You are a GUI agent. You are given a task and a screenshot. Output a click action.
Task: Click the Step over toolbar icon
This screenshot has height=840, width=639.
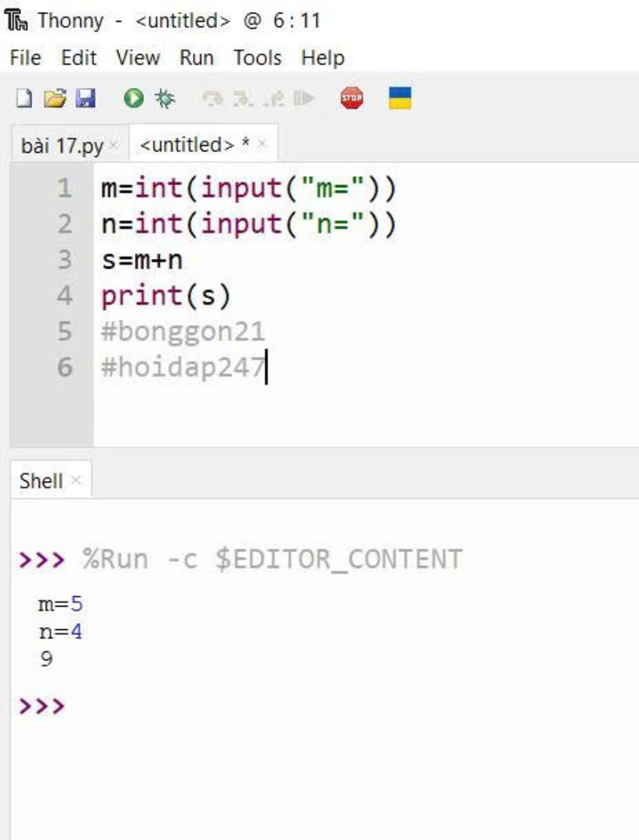[213, 99]
